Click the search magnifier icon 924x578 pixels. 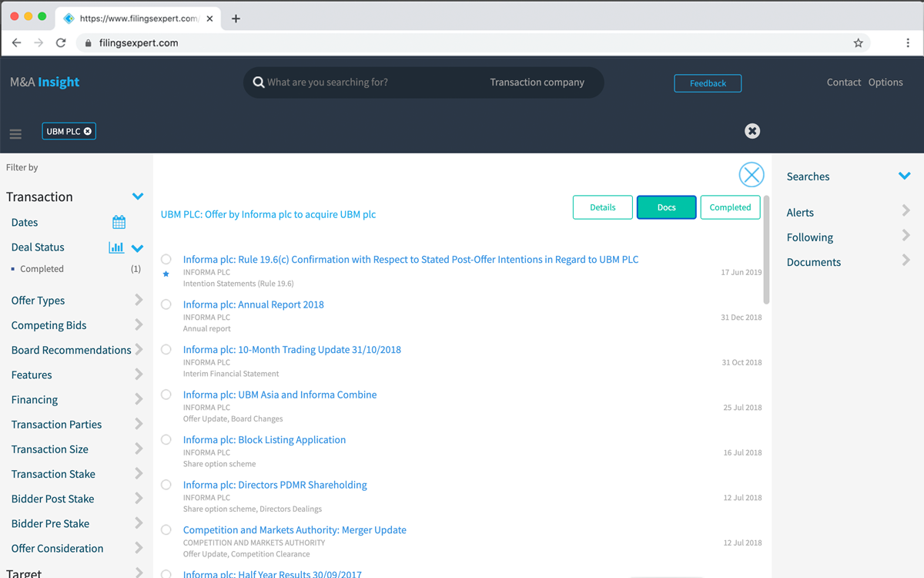click(x=259, y=82)
